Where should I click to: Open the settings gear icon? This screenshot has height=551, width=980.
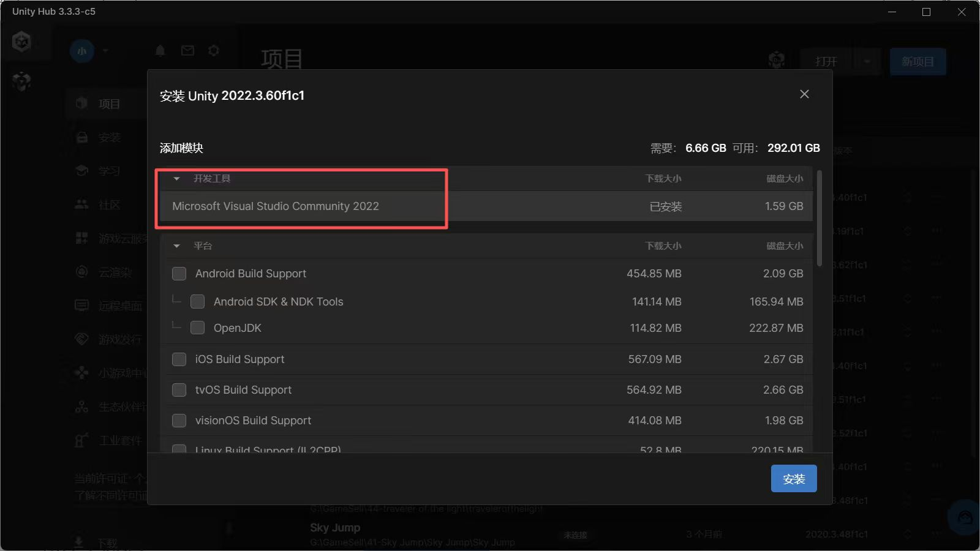click(214, 51)
